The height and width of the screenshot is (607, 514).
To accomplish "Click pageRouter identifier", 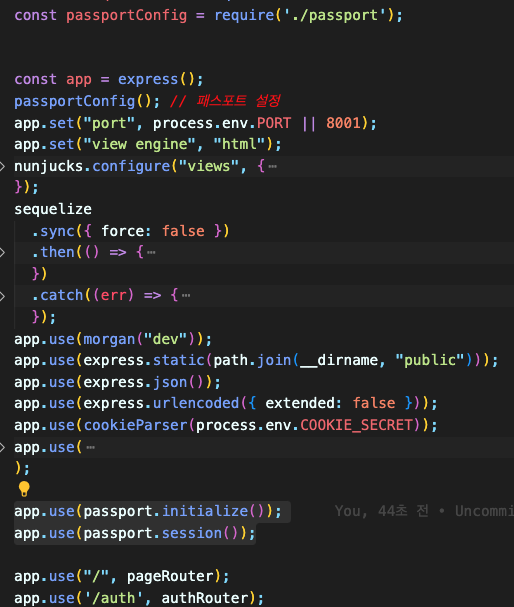I will (x=170, y=576).
